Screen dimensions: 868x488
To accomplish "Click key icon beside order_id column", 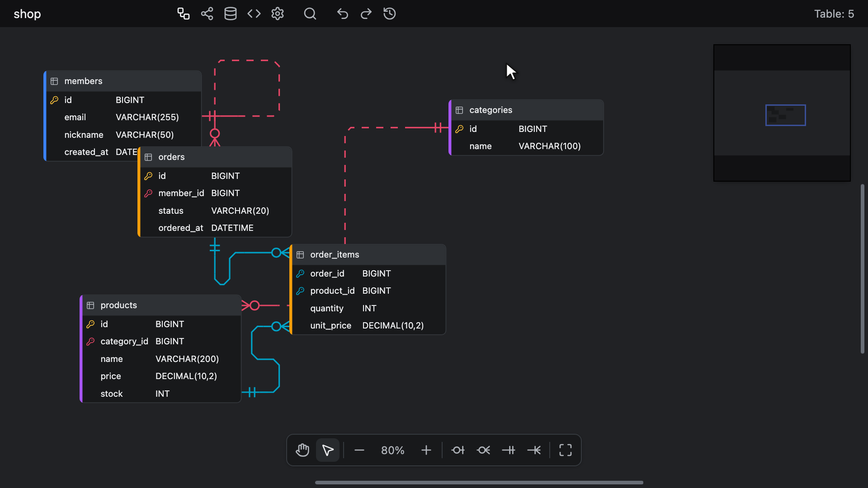I will pos(300,274).
